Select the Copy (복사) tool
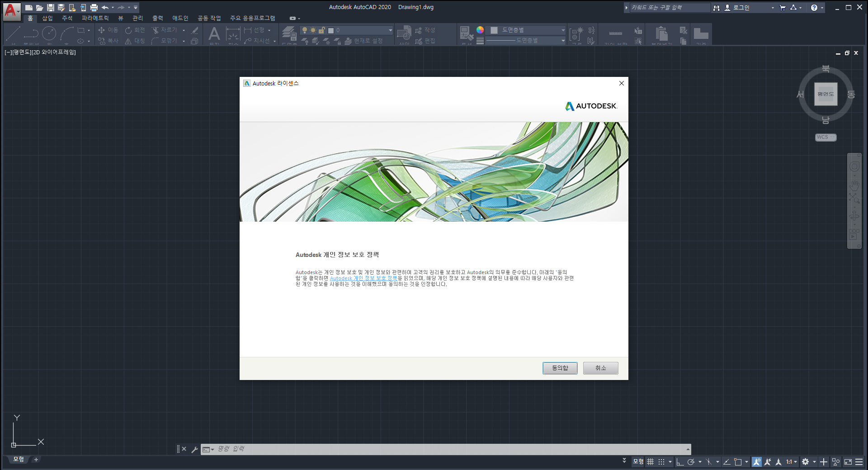 pyautogui.click(x=108, y=41)
